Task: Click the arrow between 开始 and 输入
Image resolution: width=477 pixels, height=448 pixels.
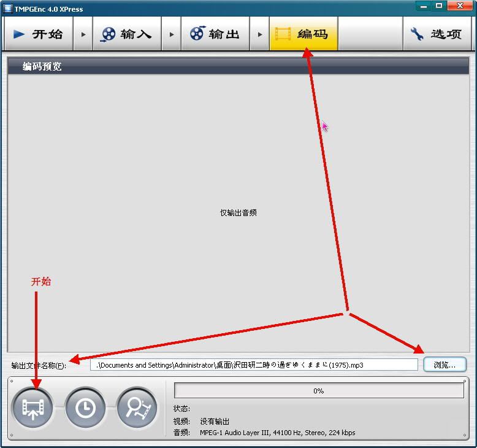Action: pos(83,34)
